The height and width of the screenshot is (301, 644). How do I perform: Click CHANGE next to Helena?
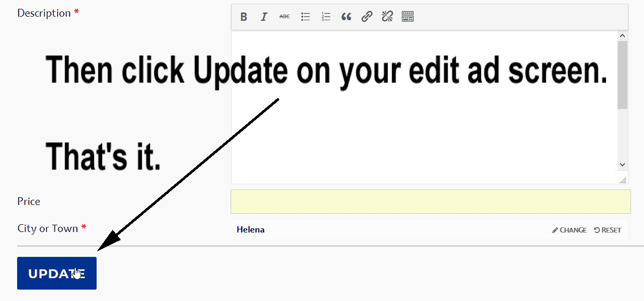pyautogui.click(x=569, y=230)
